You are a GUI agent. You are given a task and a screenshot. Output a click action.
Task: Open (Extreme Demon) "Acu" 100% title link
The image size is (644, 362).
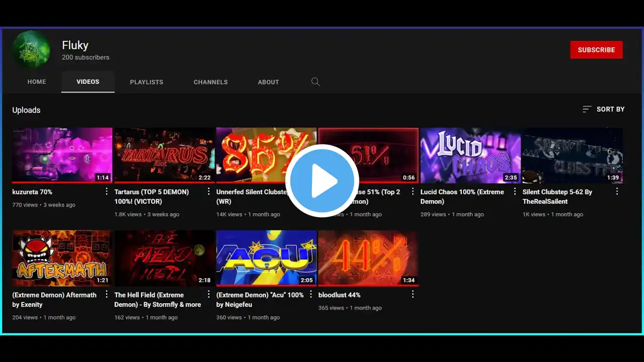tap(260, 300)
